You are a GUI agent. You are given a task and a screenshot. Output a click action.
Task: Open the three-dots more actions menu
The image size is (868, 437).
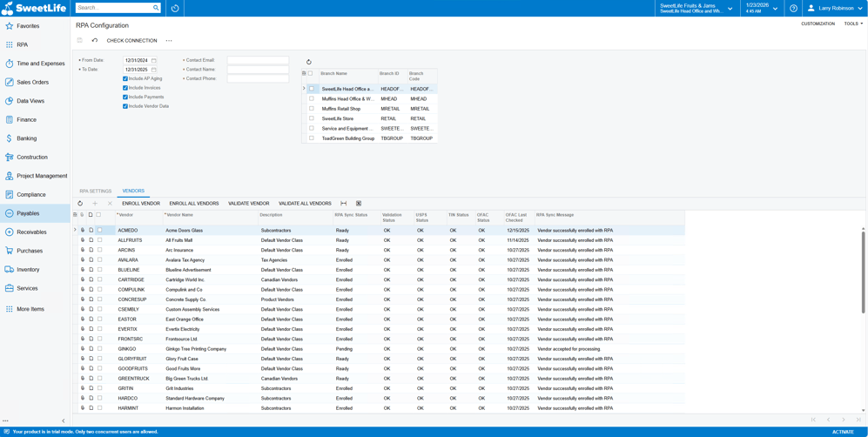tap(169, 40)
